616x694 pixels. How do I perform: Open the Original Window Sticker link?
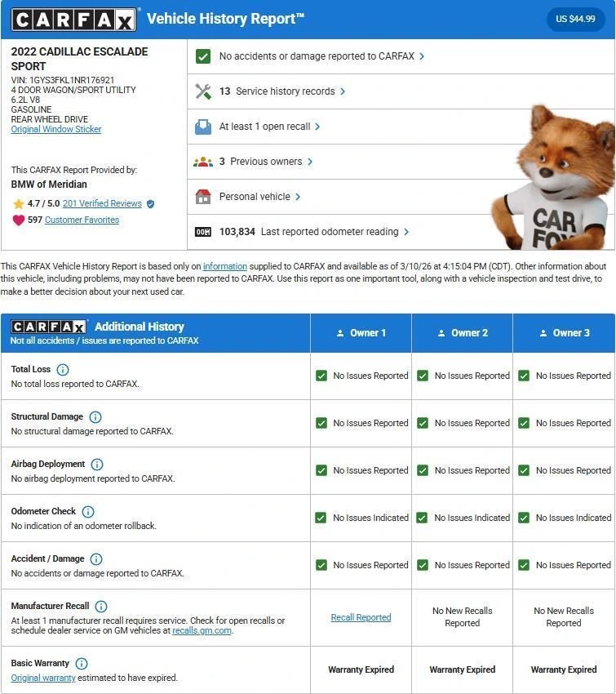pos(56,129)
